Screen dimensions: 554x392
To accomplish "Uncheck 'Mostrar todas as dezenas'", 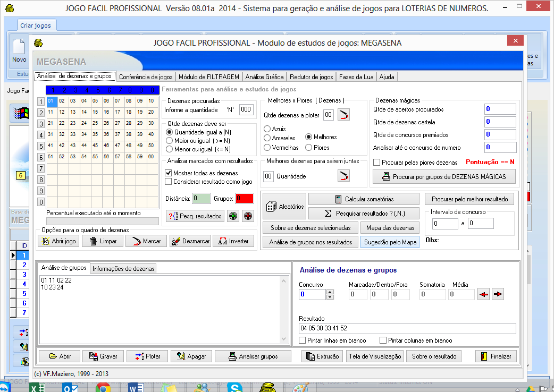I will [169, 173].
